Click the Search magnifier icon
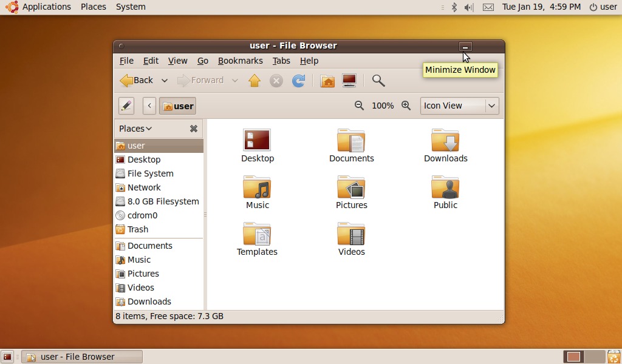622x364 pixels. [378, 81]
